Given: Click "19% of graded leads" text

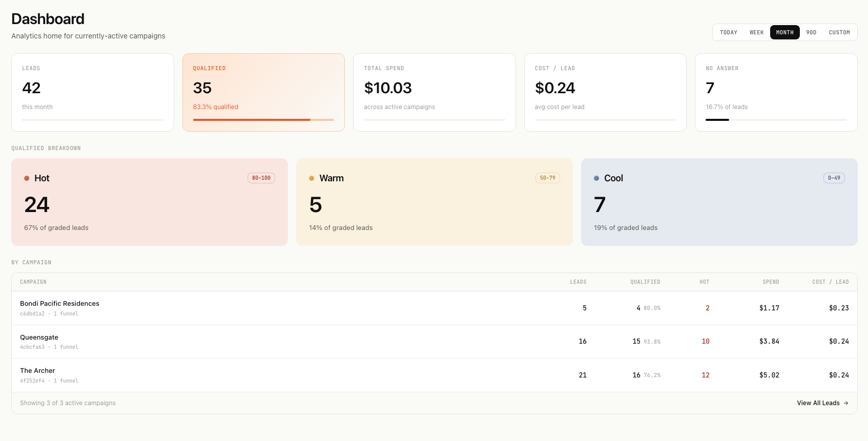Looking at the screenshot, I should tap(626, 228).
